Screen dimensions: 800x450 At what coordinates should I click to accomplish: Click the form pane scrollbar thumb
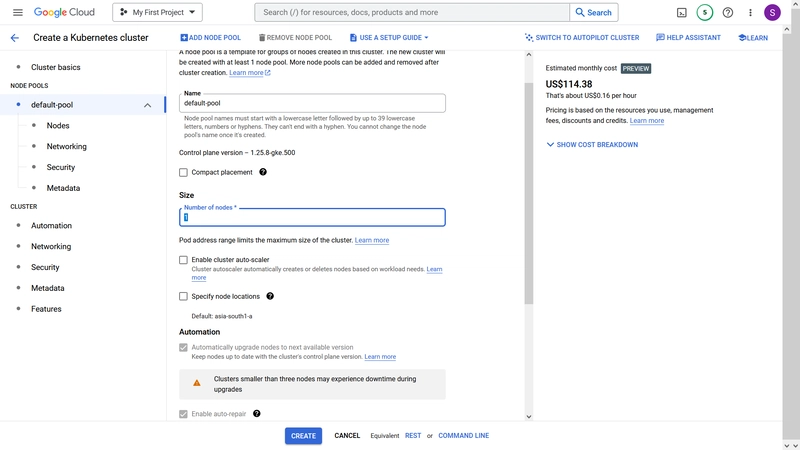tap(529, 193)
